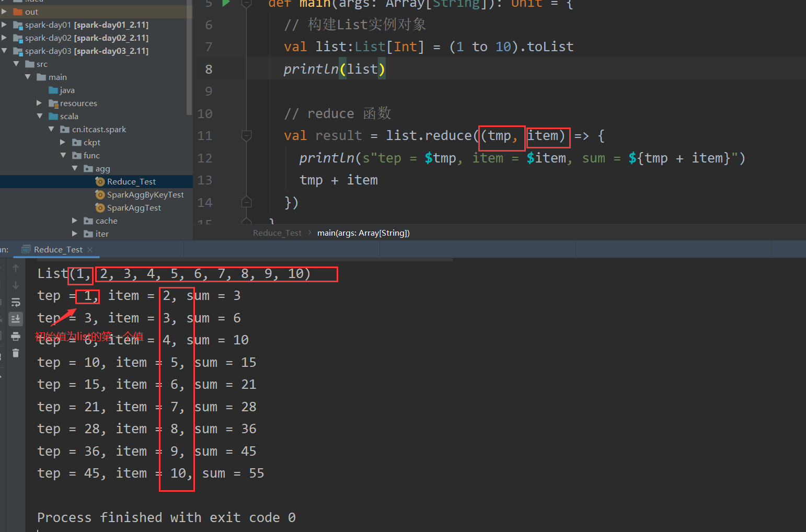806x532 pixels.
Task: Expand the cache package
Action: tap(75, 221)
